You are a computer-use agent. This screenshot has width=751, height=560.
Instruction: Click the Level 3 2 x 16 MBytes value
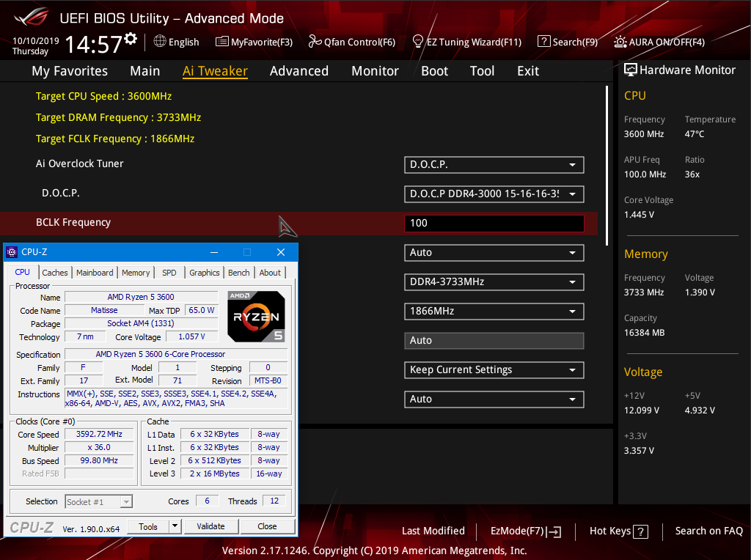click(215, 474)
